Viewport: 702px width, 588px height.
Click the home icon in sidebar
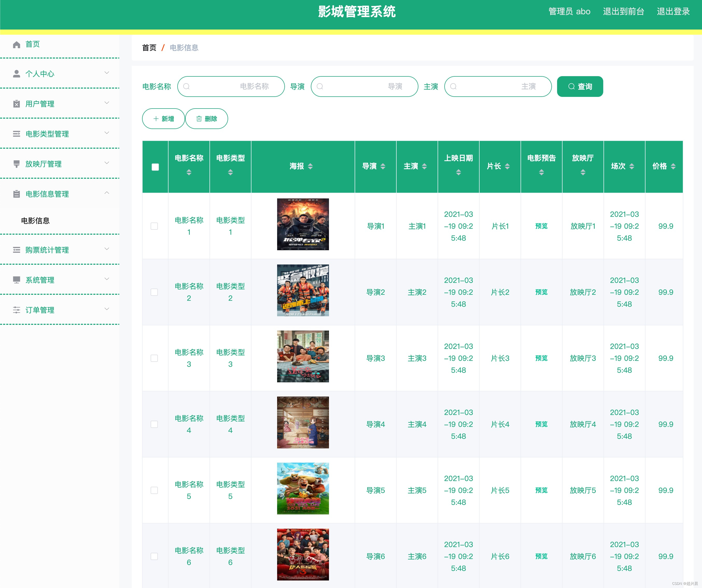click(x=16, y=45)
